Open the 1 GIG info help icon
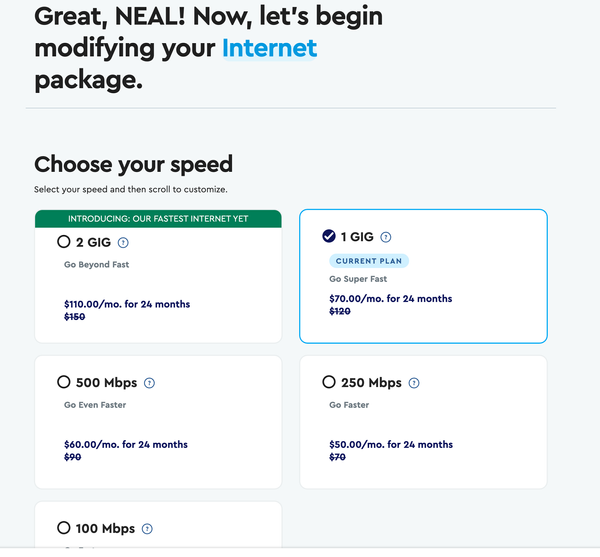This screenshot has width=600, height=557. tap(385, 237)
